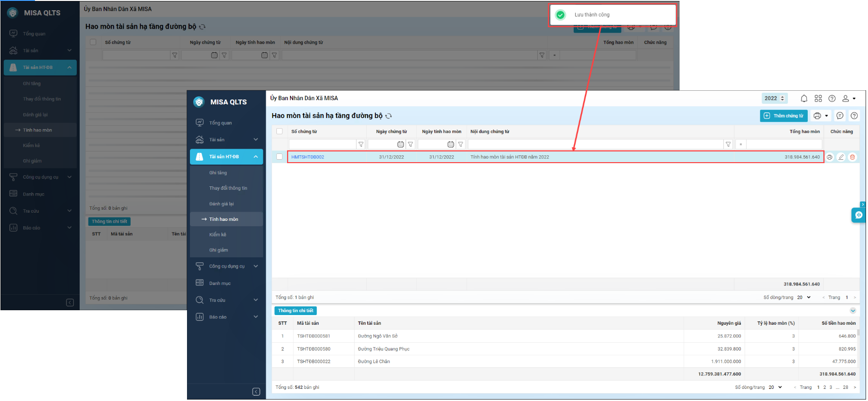Open the print options dropdown arrow

(826, 116)
